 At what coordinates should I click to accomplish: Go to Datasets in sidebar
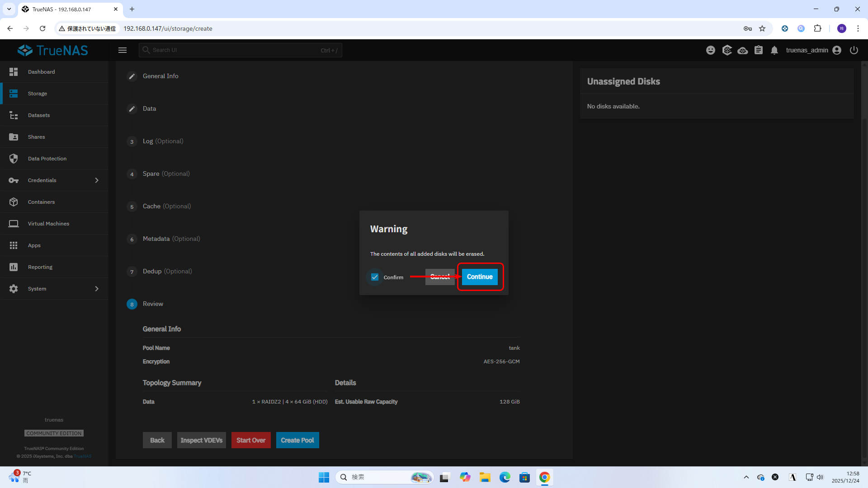point(39,115)
